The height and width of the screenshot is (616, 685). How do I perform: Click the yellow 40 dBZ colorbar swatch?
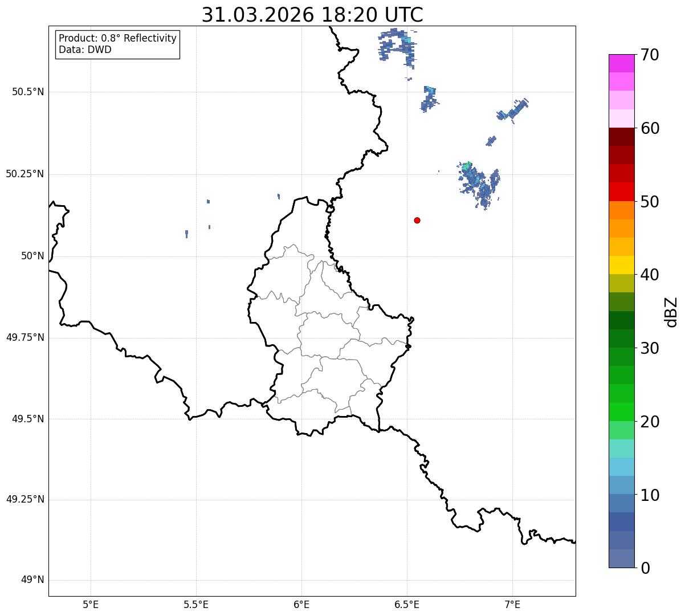tap(621, 266)
